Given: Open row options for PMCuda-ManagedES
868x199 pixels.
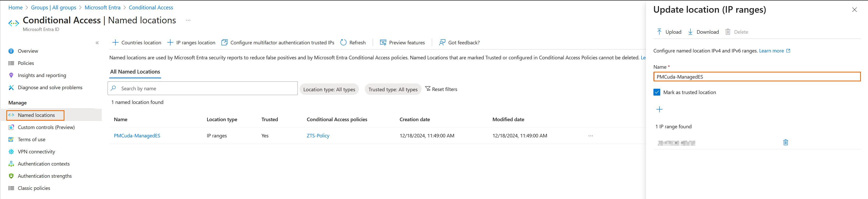Looking at the screenshot, I should pyautogui.click(x=590, y=136).
